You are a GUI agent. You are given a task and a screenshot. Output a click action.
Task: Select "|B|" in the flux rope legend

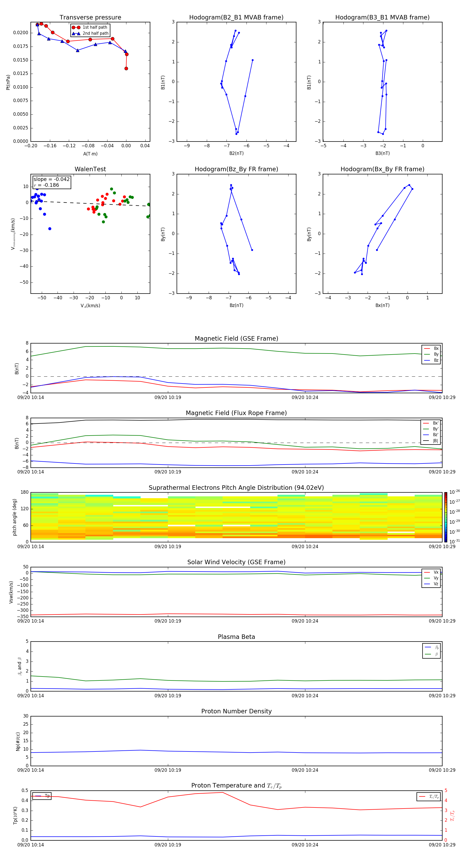431,441
